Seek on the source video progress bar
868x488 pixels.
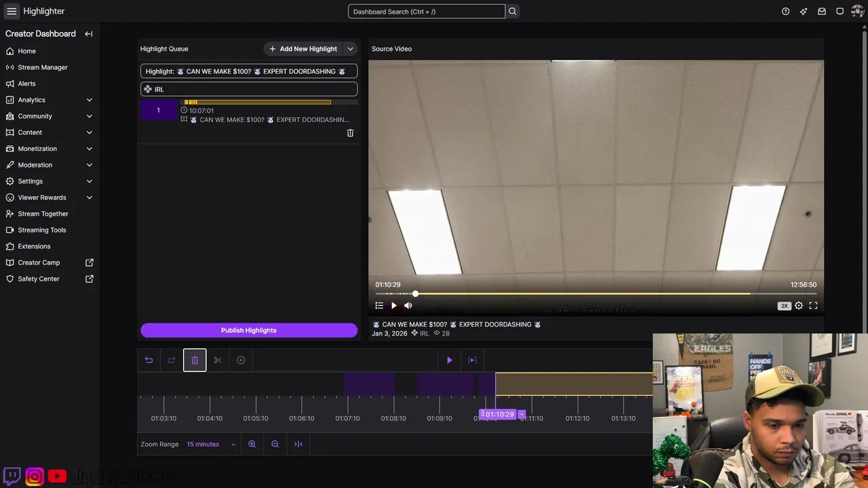(596, 293)
